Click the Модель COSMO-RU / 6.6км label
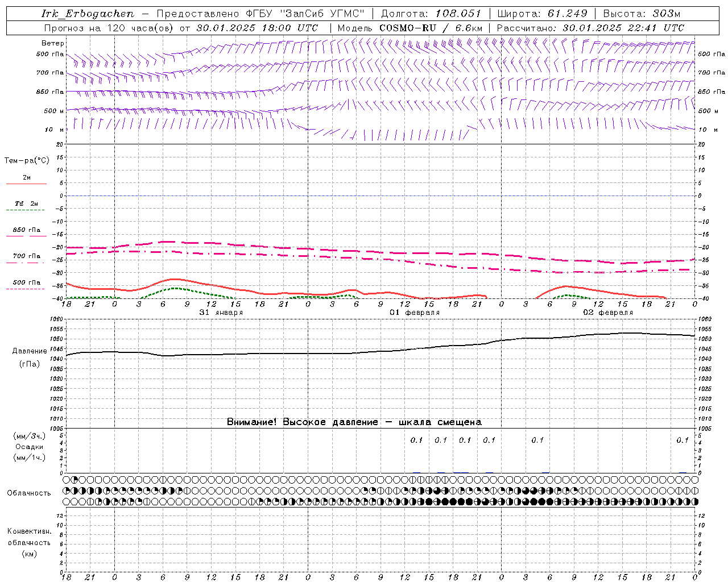728x582 pixels. (x=410, y=28)
